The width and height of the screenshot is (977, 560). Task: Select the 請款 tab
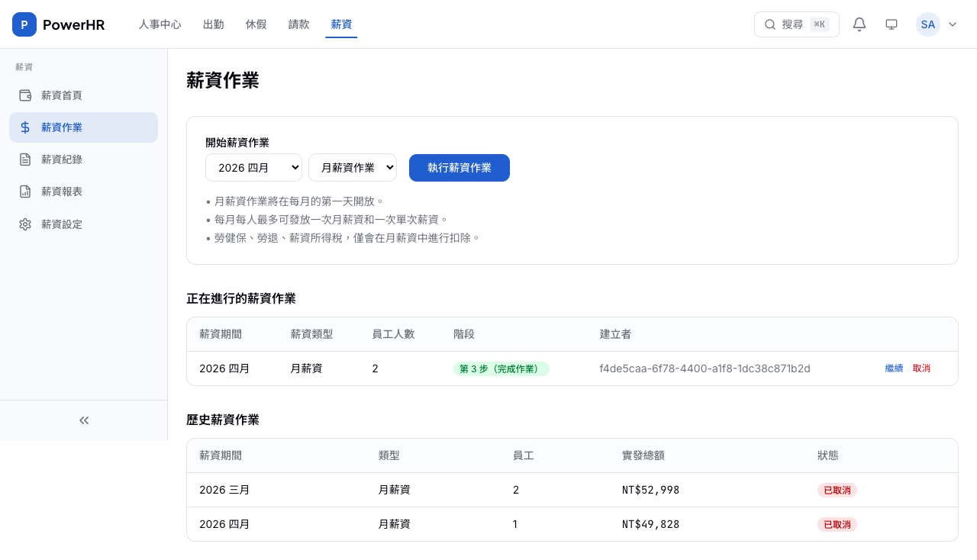pos(299,24)
